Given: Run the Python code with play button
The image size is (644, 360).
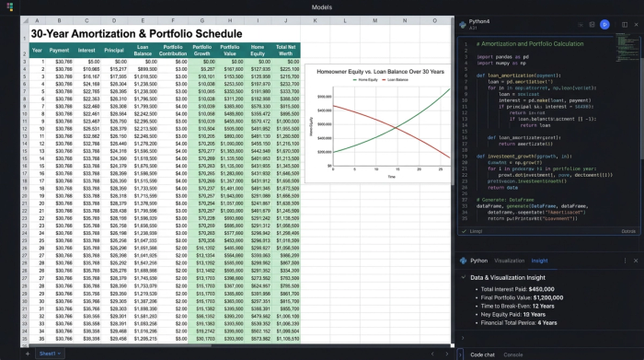Looking at the screenshot, I should click(604, 25).
